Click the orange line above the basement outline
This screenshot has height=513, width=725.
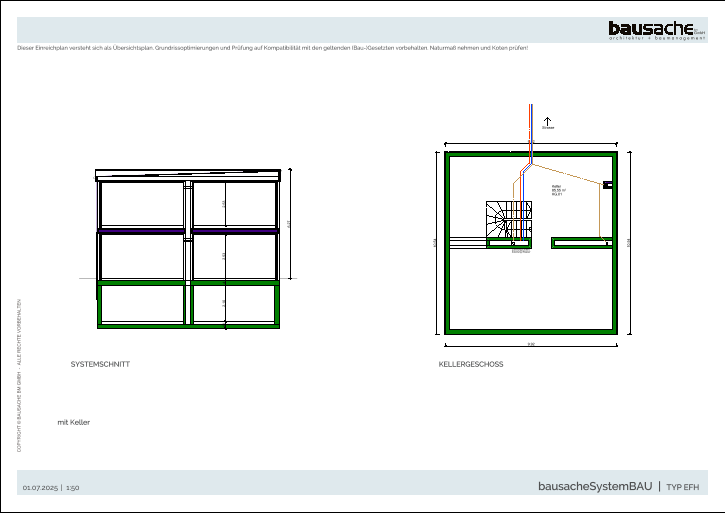[x=531, y=130]
